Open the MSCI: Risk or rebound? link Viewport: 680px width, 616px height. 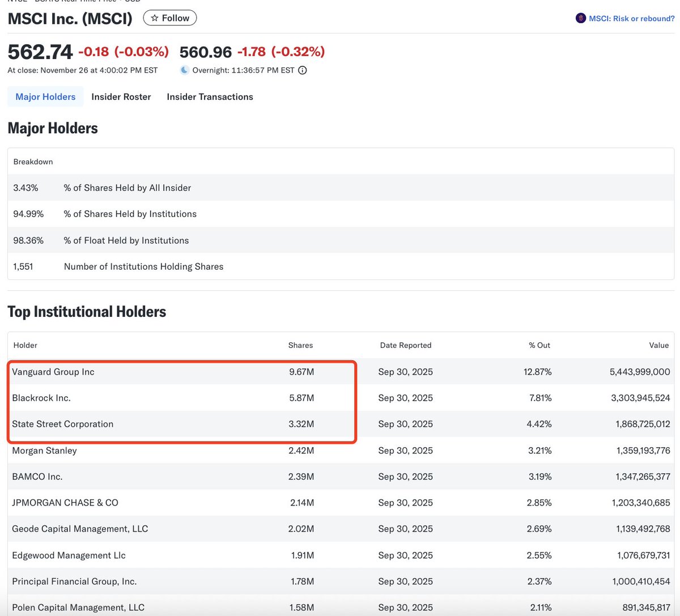coord(632,19)
